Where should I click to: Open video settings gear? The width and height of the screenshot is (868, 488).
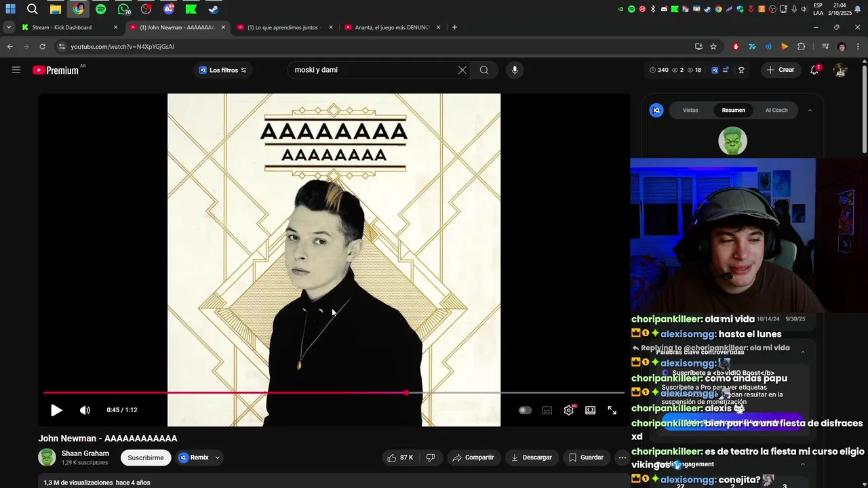coord(569,410)
